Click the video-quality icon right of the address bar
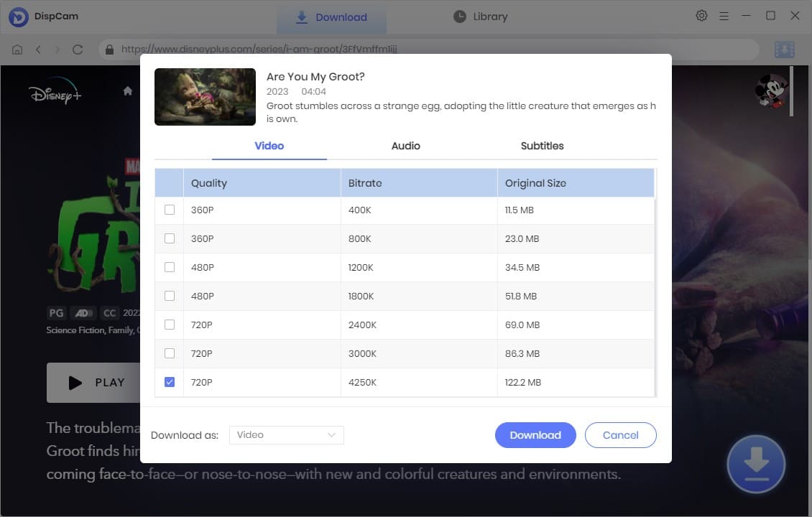This screenshot has height=517, width=812. [784, 49]
